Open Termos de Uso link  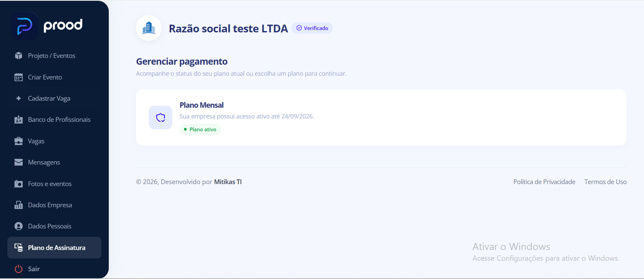[605, 182]
